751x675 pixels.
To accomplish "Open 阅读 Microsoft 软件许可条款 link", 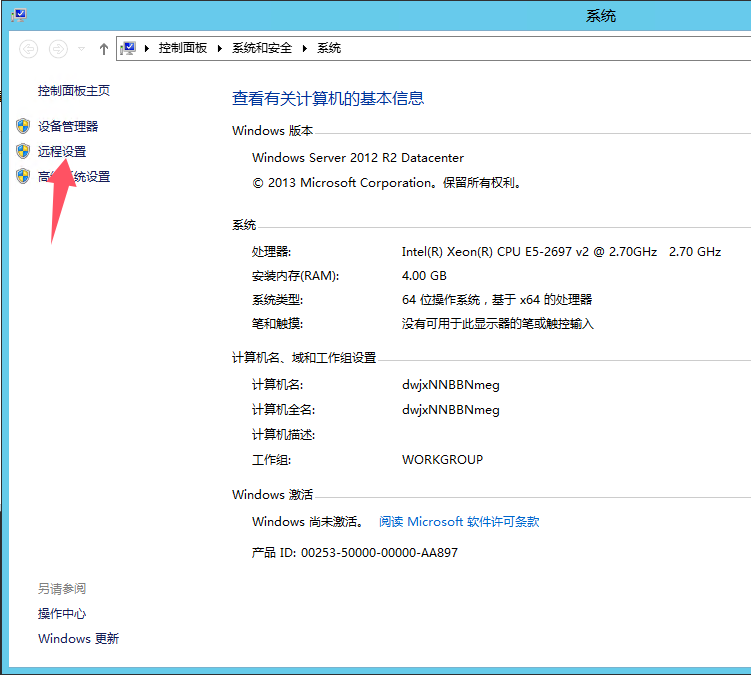I will [459, 521].
